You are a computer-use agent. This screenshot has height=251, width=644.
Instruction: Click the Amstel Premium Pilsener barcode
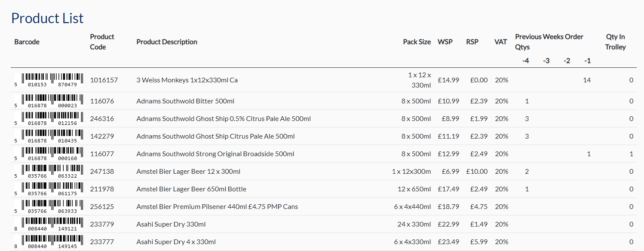click(49, 206)
